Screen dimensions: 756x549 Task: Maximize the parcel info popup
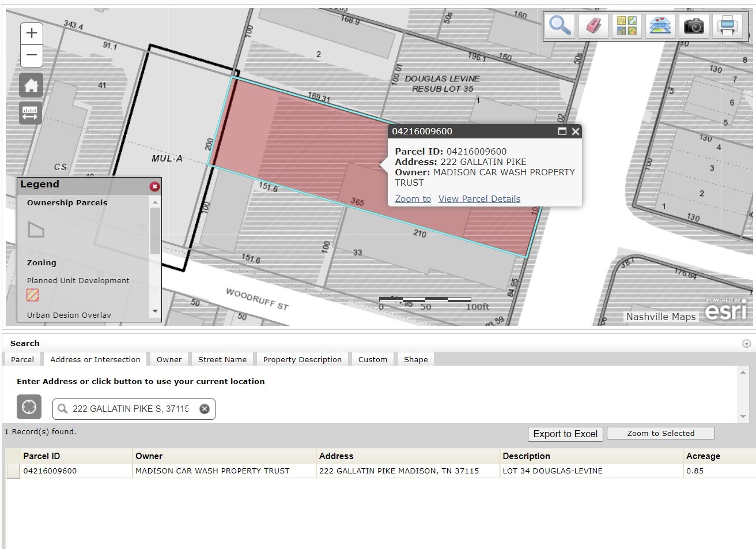click(562, 131)
